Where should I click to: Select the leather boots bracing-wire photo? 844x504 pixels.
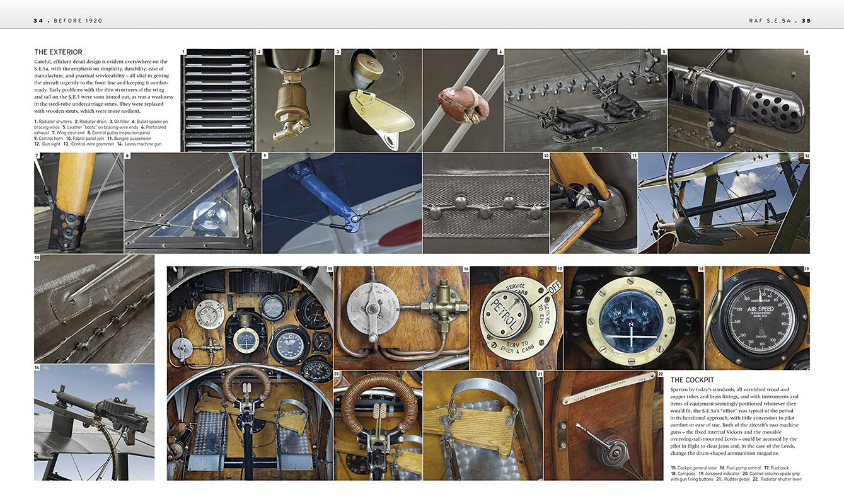pyautogui.click(x=585, y=100)
